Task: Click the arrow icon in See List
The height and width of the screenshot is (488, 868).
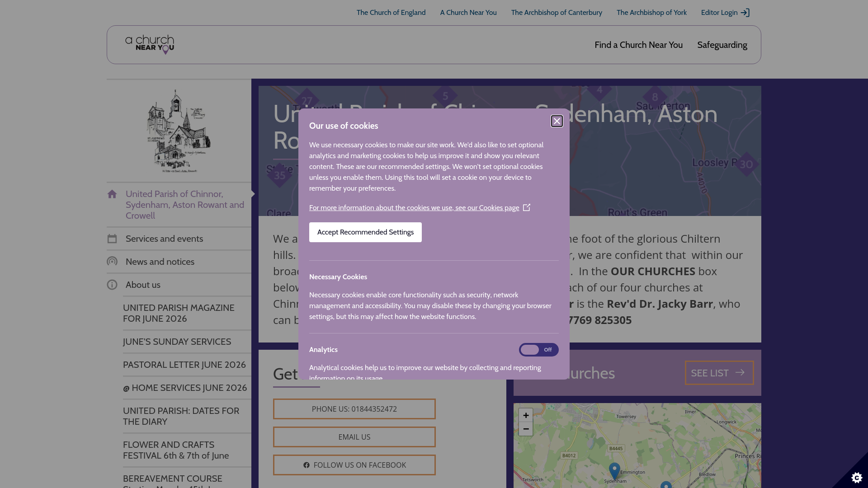Action: (740, 373)
